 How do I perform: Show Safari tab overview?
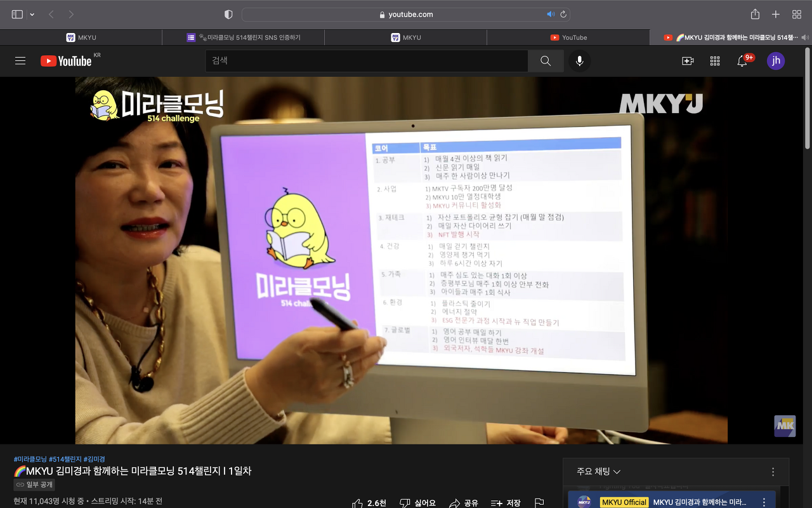797,14
